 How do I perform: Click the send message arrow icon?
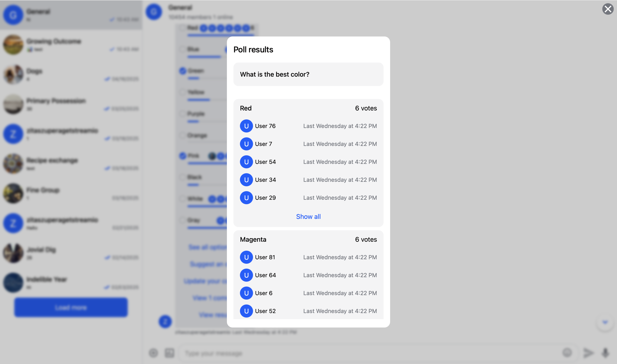point(588,353)
